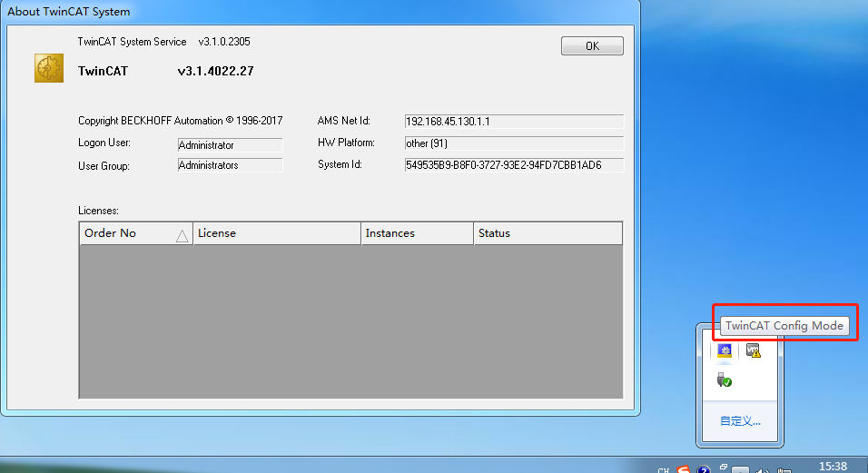Click the TwinCAT gear logo icon
Screen dimensions: 868x473
click(x=49, y=68)
